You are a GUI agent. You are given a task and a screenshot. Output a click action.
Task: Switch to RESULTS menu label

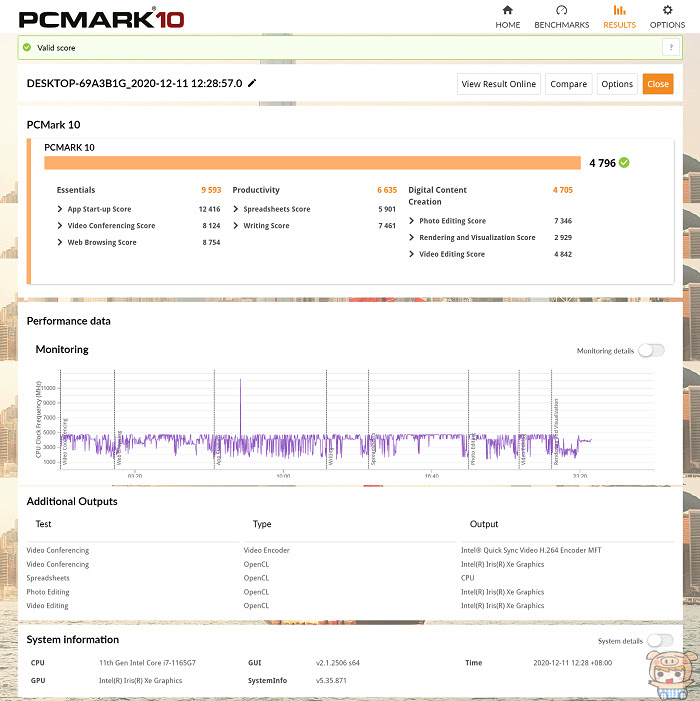[619, 25]
